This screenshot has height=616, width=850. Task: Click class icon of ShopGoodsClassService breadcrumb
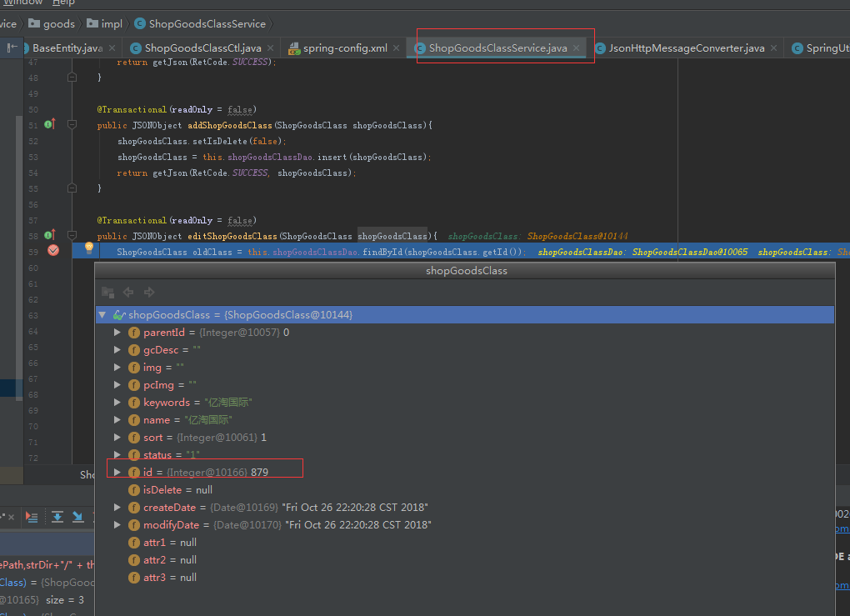[140, 23]
